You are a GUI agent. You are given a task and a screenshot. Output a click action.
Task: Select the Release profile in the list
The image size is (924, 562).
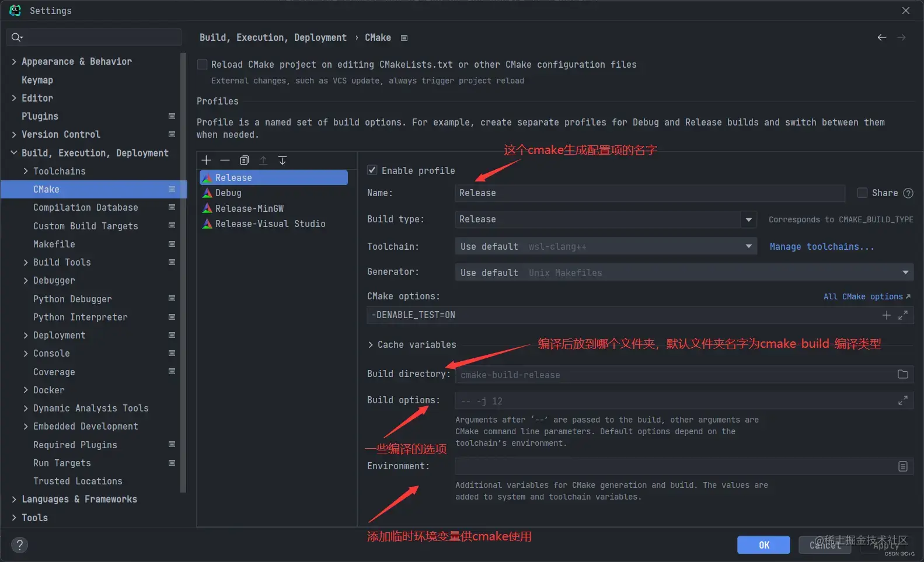[x=274, y=177]
